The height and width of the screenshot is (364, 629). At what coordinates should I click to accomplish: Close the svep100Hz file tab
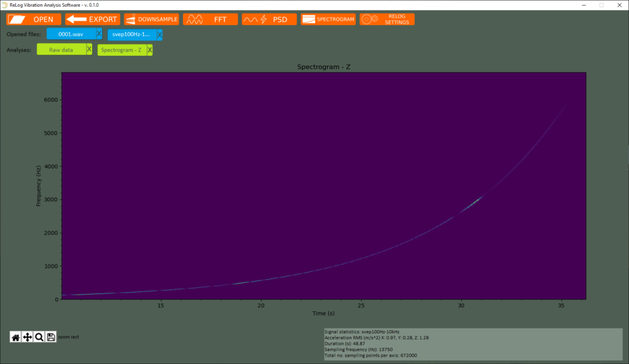tap(160, 34)
